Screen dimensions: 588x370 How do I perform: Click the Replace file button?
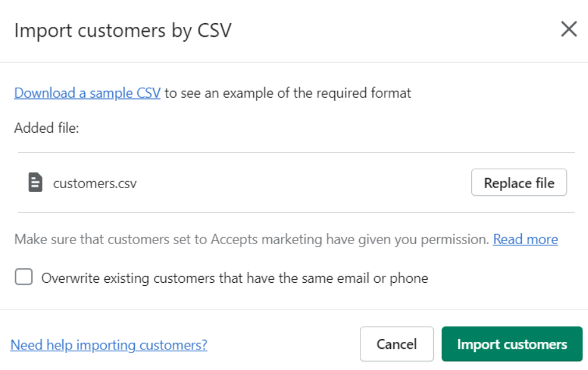click(x=519, y=183)
